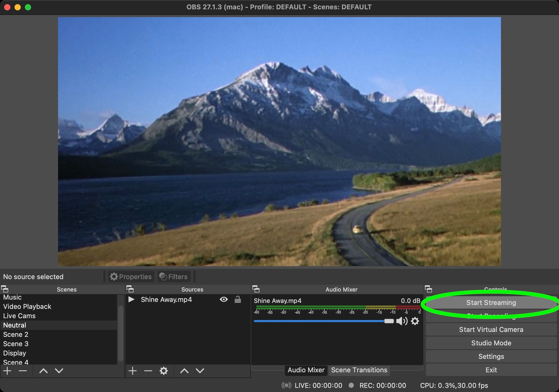Add a new scene with plus icon
Viewport: 559px width, 392px height.
(8, 371)
